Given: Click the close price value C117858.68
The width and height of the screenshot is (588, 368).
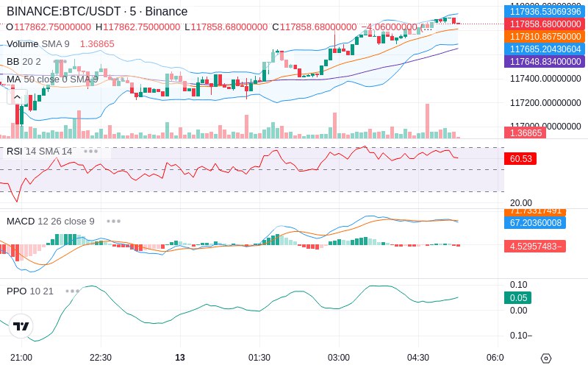Looking at the screenshot, I should 315,27.
